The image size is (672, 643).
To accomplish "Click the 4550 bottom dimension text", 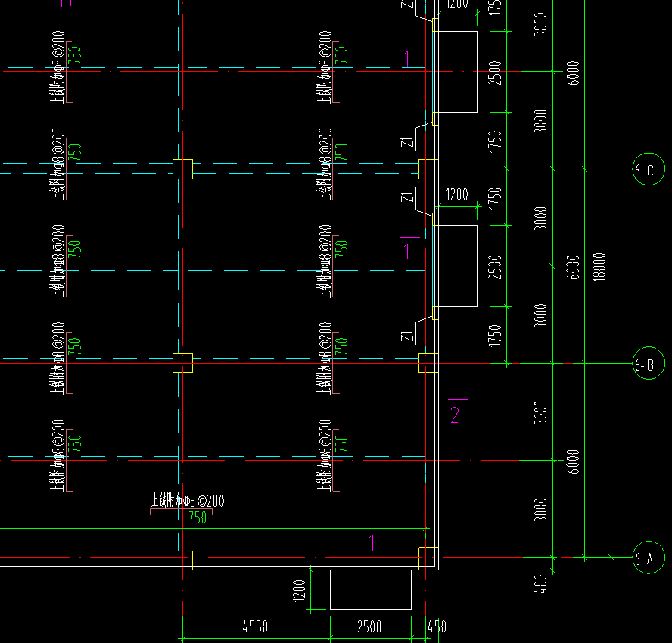I will 255,627.
